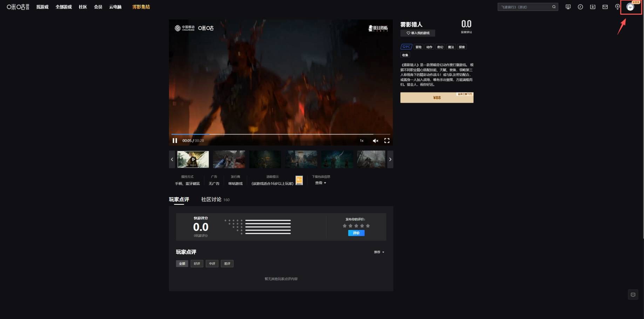The height and width of the screenshot is (319, 644).
Task: Open the feedback chat icon at bottom right
Action: (633, 295)
